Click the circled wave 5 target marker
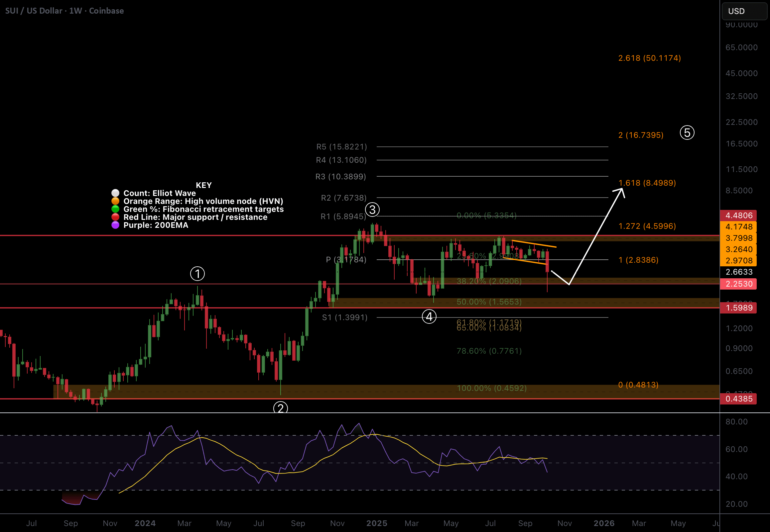The width and height of the screenshot is (770, 532). 687,133
